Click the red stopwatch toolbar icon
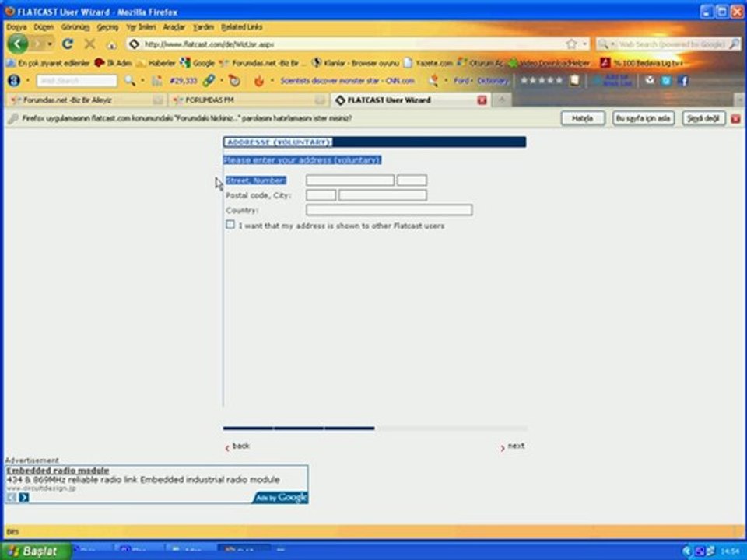747x560 pixels. (x=235, y=80)
